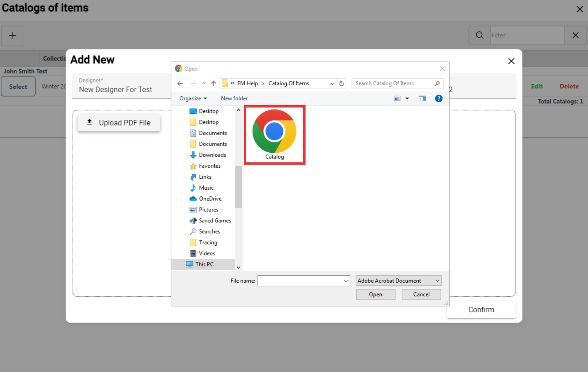Viewport: 588px width, 372px height.
Task: Click the Cancel button
Action: click(421, 294)
